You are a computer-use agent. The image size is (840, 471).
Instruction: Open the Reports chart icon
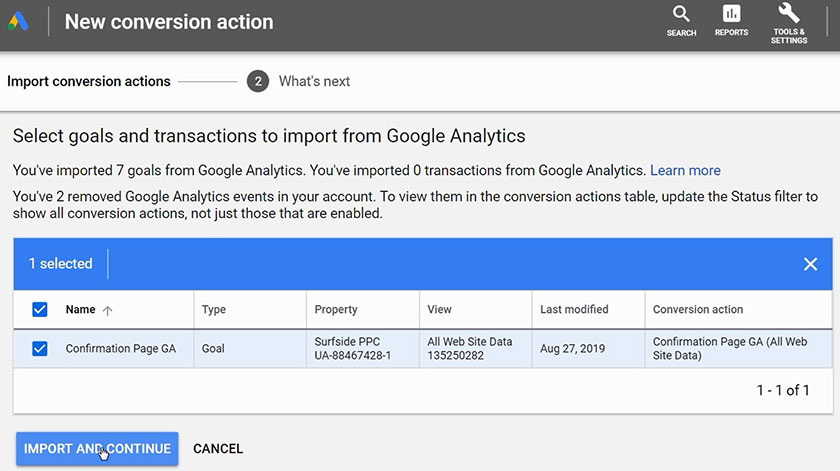(x=731, y=15)
